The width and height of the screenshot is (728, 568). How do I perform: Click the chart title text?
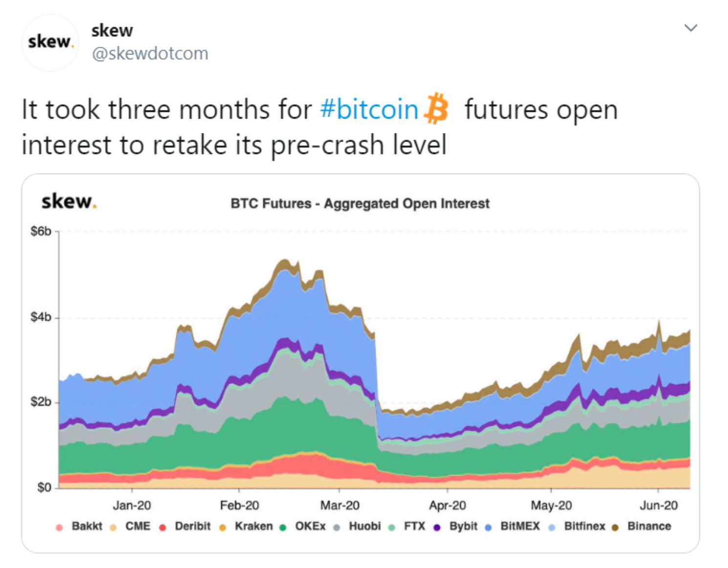point(360,203)
